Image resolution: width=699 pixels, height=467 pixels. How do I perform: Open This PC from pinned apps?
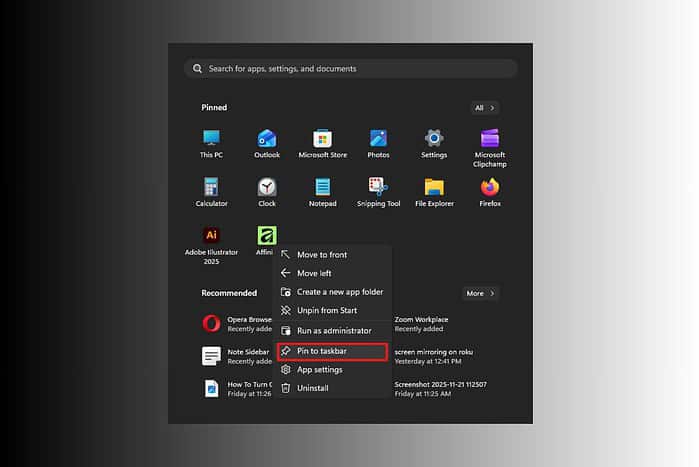click(211, 143)
